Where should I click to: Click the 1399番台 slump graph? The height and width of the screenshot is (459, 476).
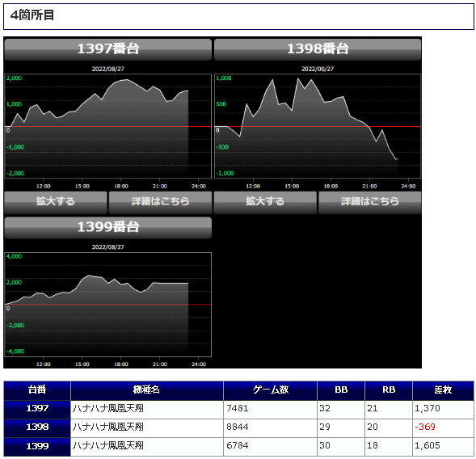click(107, 304)
